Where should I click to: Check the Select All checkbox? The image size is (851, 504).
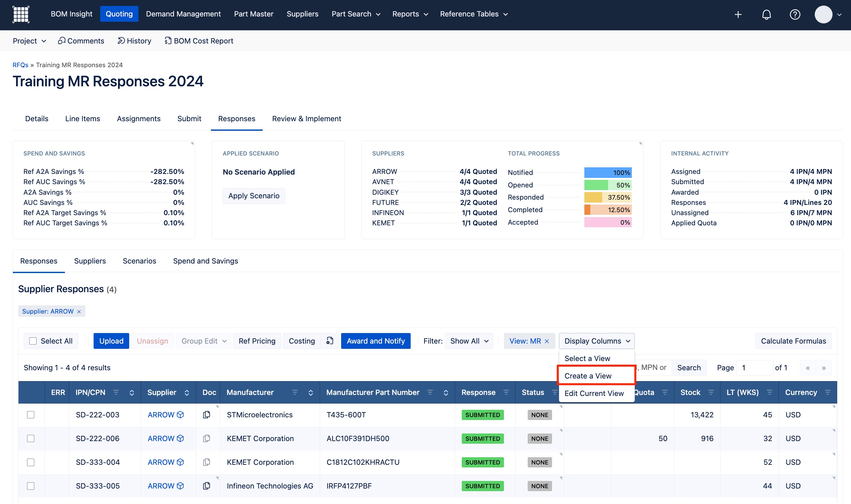pyautogui.click(x=33, y=341)
